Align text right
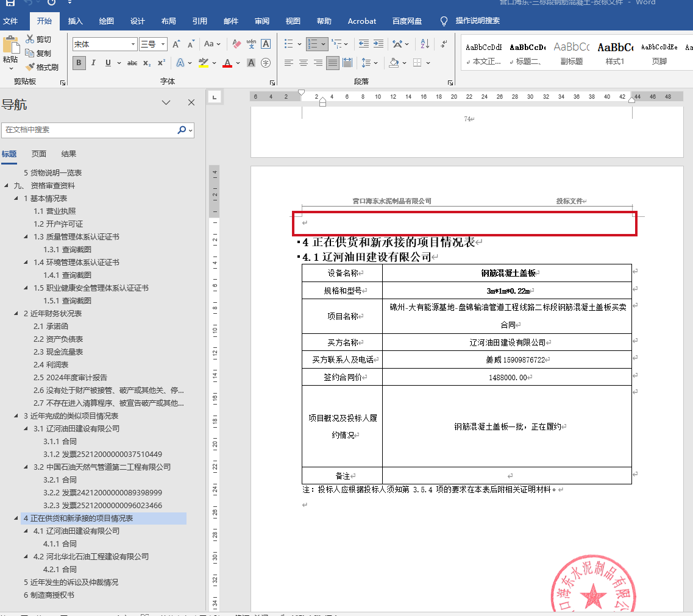This screenshot has width=693, height=616. click(318, 63)
